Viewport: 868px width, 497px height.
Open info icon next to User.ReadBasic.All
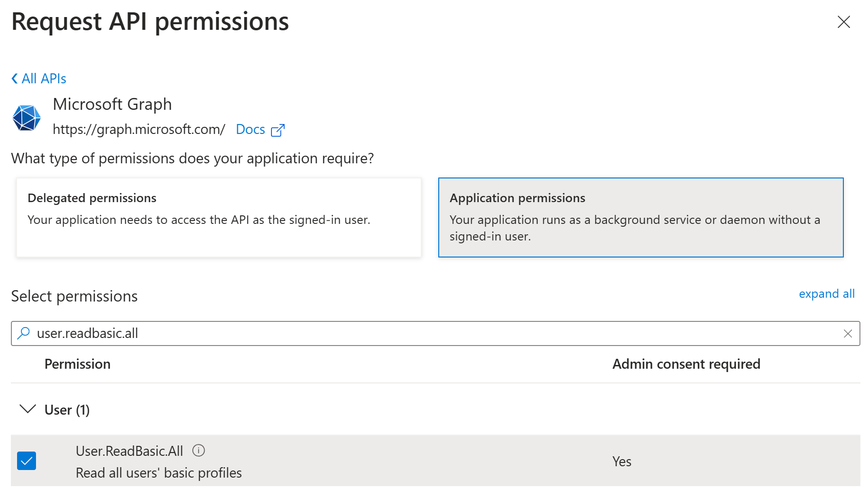199,450
